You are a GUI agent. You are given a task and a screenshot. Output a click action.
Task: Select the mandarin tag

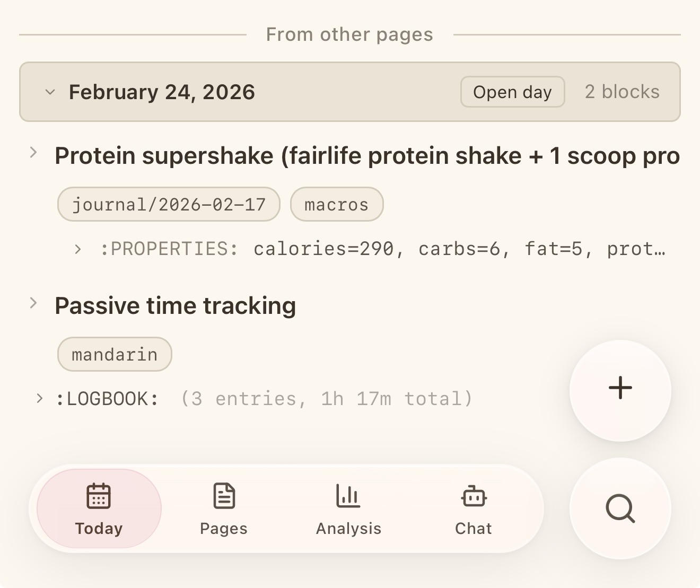coord(115,354)
